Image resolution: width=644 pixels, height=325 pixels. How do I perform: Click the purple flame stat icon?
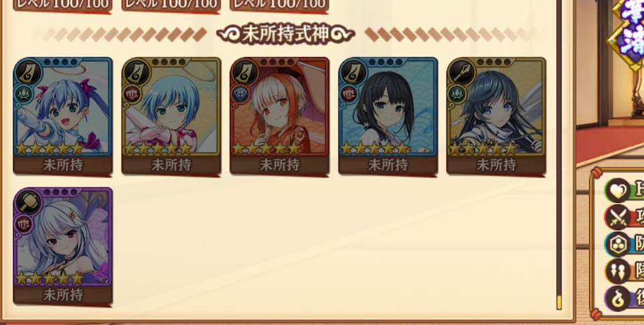point(618,298)
